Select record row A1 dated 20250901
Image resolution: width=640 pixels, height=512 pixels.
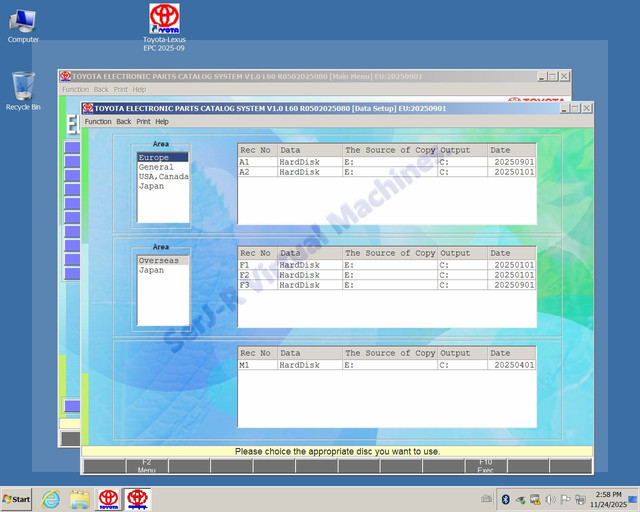(387, 162)
